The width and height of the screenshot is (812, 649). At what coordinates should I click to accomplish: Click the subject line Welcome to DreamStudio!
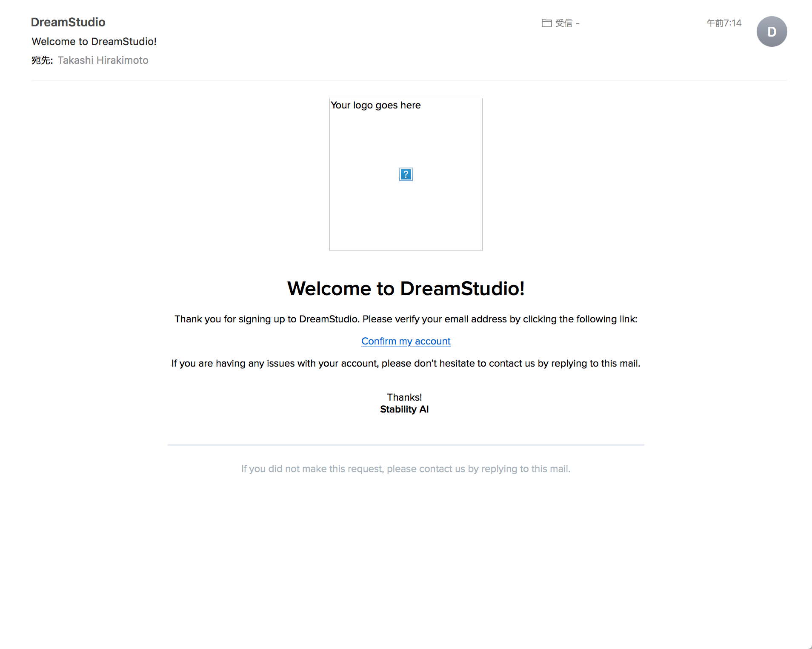94,41
